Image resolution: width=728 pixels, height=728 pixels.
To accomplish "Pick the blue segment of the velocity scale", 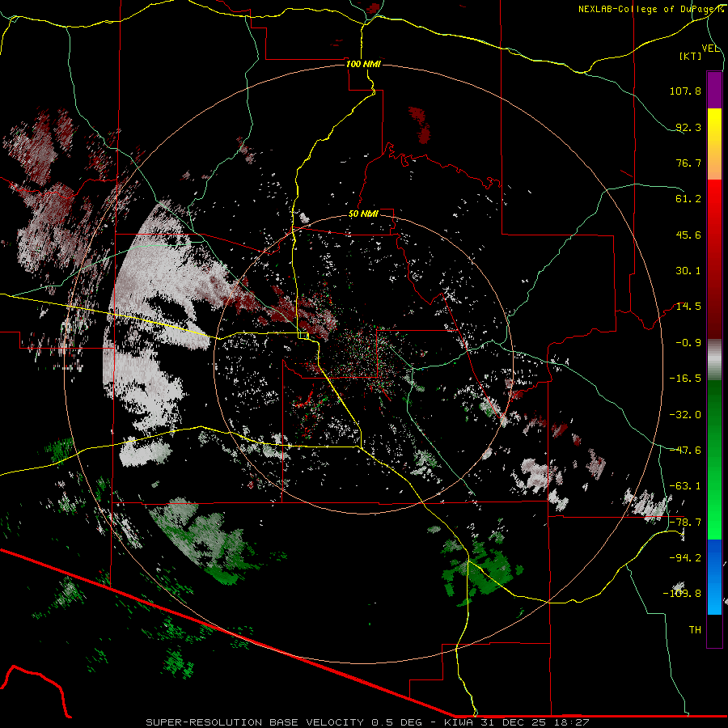I will coord(714,577).
